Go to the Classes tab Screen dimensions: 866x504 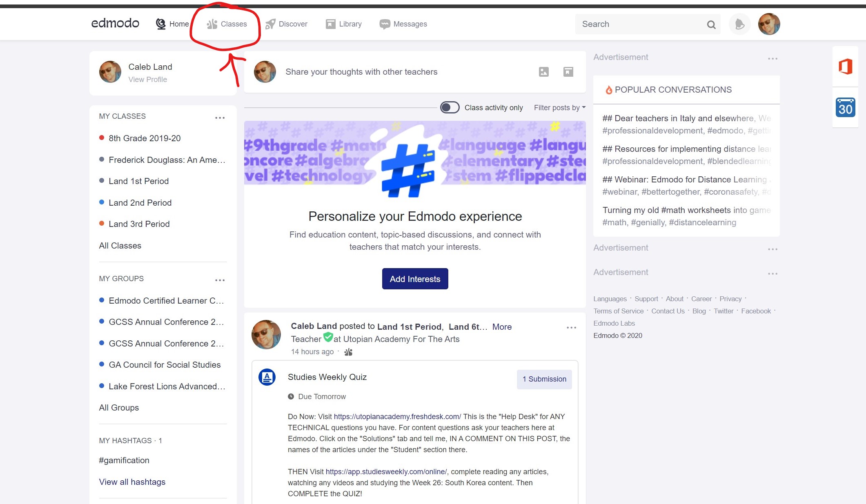tap(227, 24)
